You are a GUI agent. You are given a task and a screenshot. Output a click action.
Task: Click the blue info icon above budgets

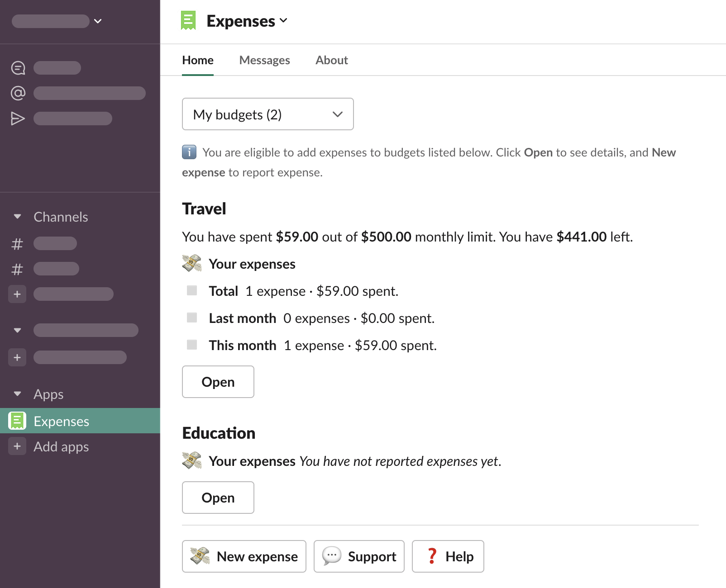coord(189,152)
